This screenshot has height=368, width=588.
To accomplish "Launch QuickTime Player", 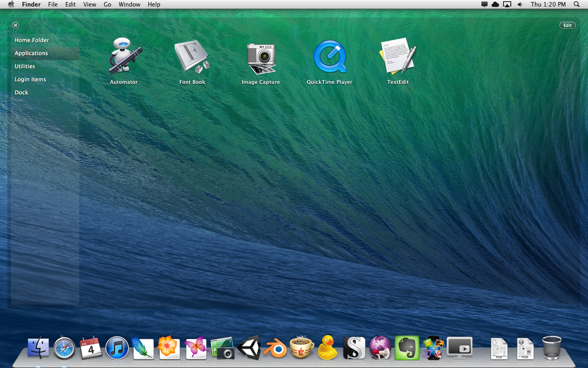I will (x=330, y=57).
